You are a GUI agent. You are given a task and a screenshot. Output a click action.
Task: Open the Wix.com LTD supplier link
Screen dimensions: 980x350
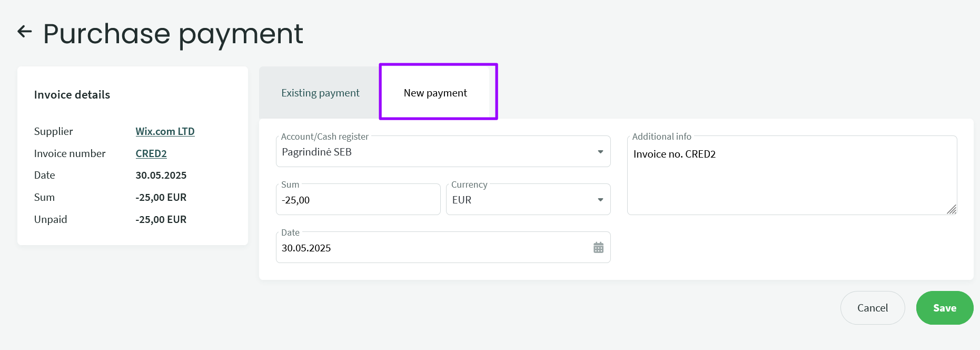pos(165,131)
